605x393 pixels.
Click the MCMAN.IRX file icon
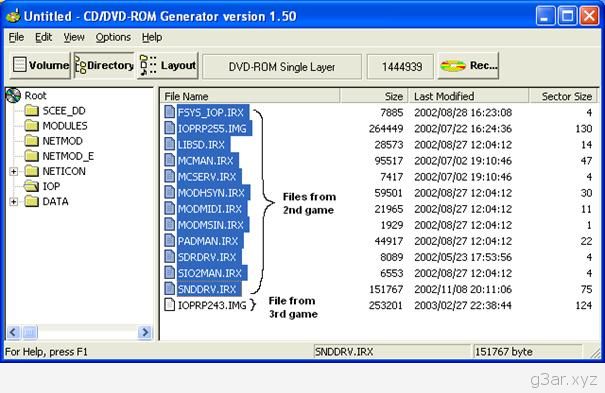coord(169,160)
